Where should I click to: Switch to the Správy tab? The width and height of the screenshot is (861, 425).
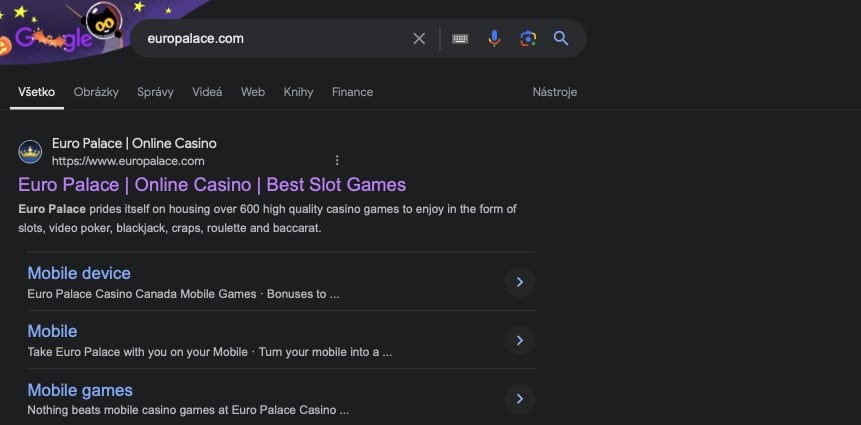(155, 92)
